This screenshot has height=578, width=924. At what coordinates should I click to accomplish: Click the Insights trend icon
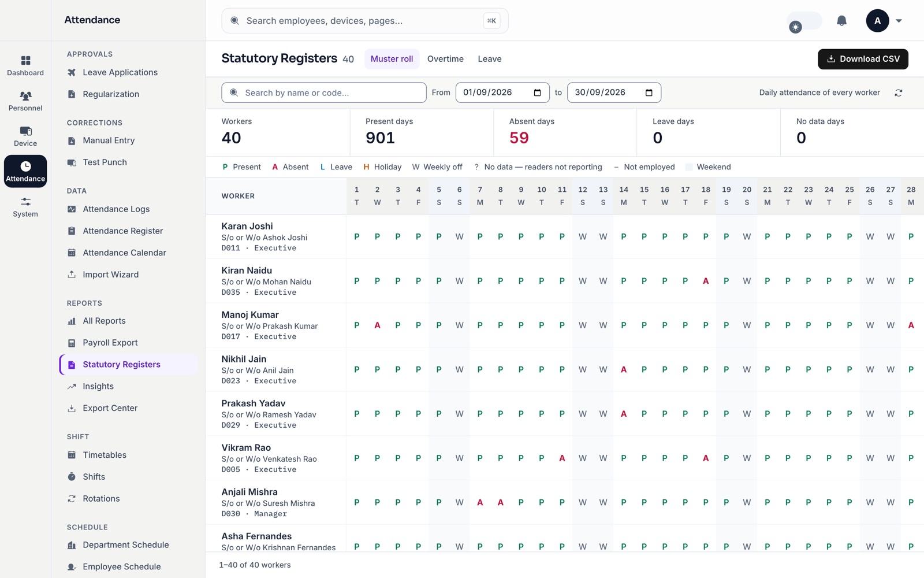pyautogui.click(x=72, y=386)
